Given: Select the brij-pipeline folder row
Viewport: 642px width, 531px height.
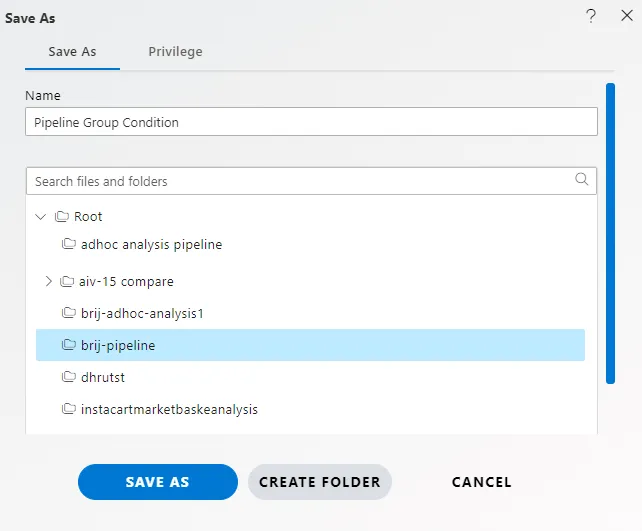Looking at the screenshot, I should pos(310,345).
